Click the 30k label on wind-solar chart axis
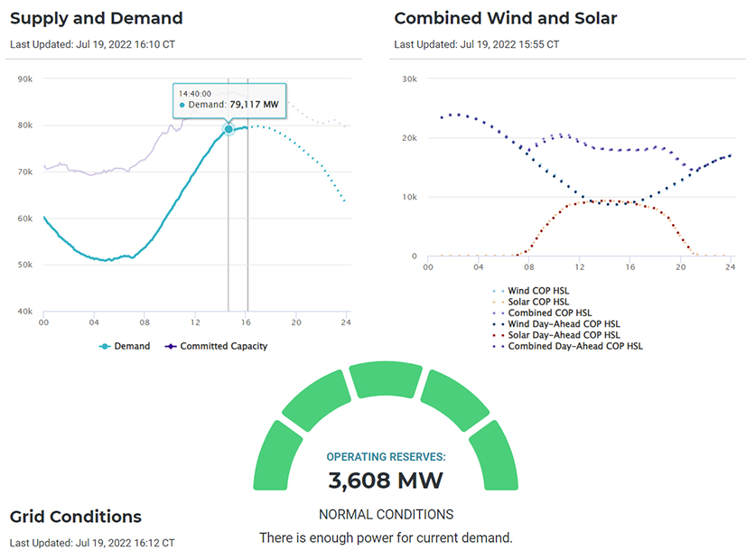The height and width of the screenshot is (560, 746). point(409,79)
